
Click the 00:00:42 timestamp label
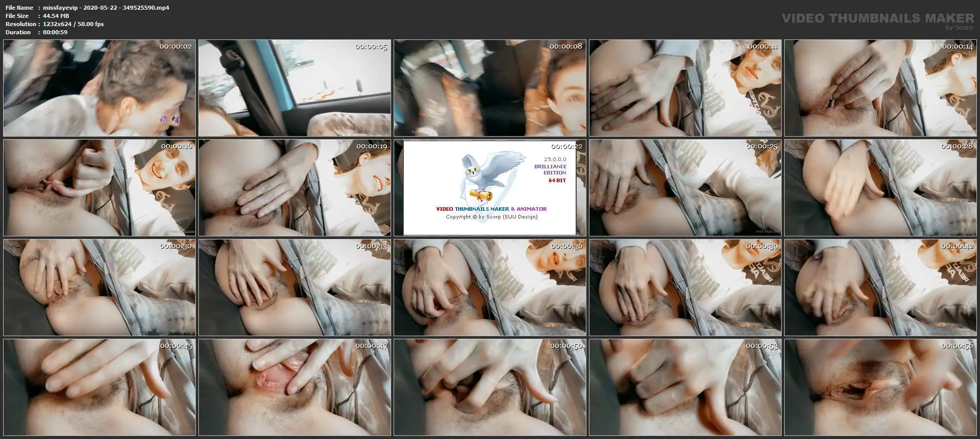[956, 246]
